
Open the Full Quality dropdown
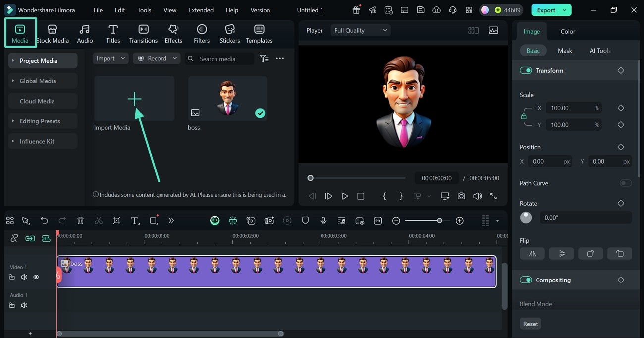point(361,30)
